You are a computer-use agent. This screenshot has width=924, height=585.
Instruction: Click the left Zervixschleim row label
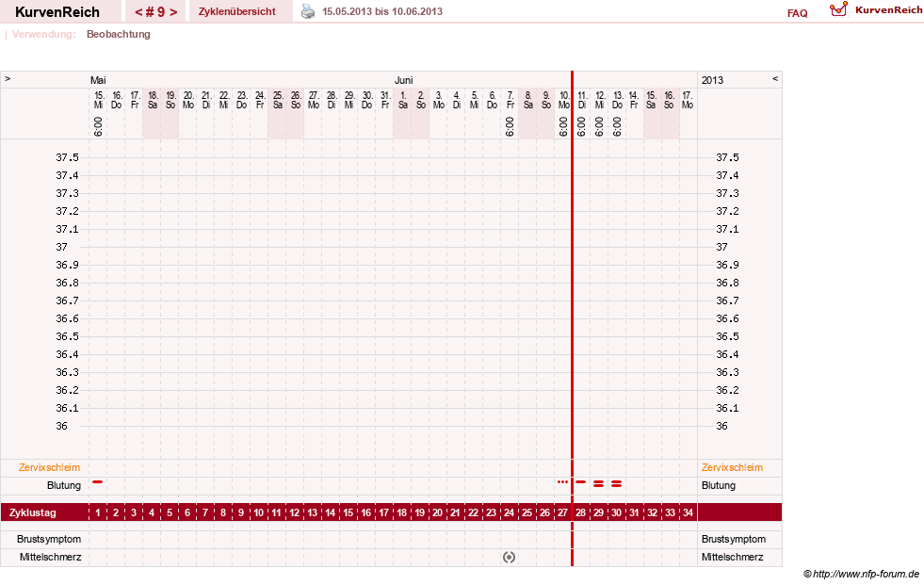(49, 467)
